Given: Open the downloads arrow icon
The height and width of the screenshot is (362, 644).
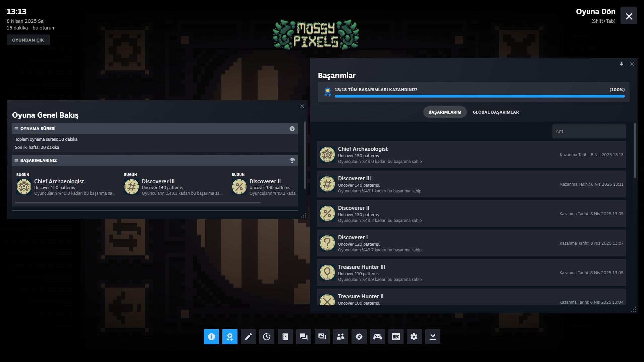Looking at the screenshot, I should tap(433, 337).
